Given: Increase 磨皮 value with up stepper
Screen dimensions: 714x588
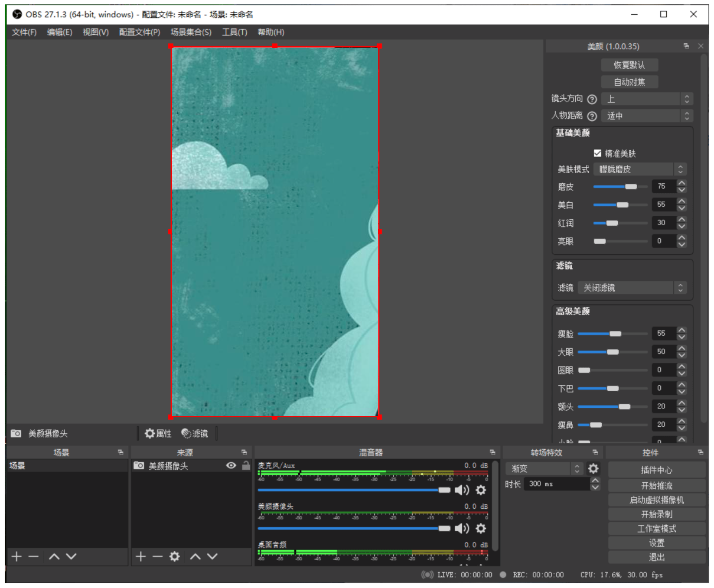Looking at the screenshot, I should click(x=681, y=183).
